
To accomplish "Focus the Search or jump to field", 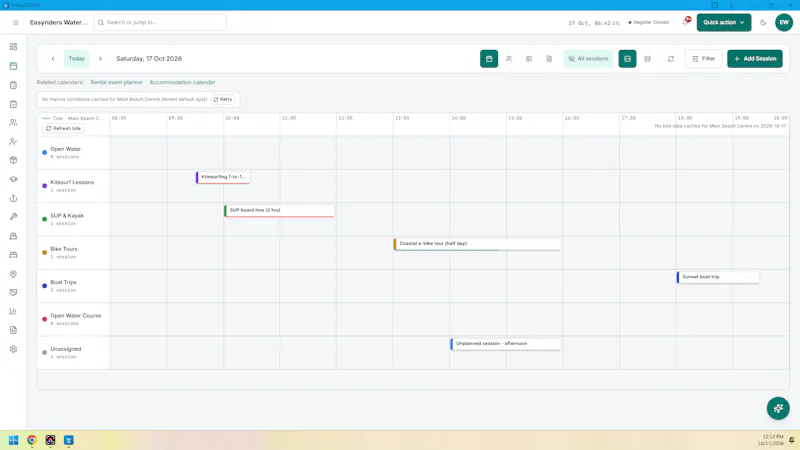I will tap(160, 22).
